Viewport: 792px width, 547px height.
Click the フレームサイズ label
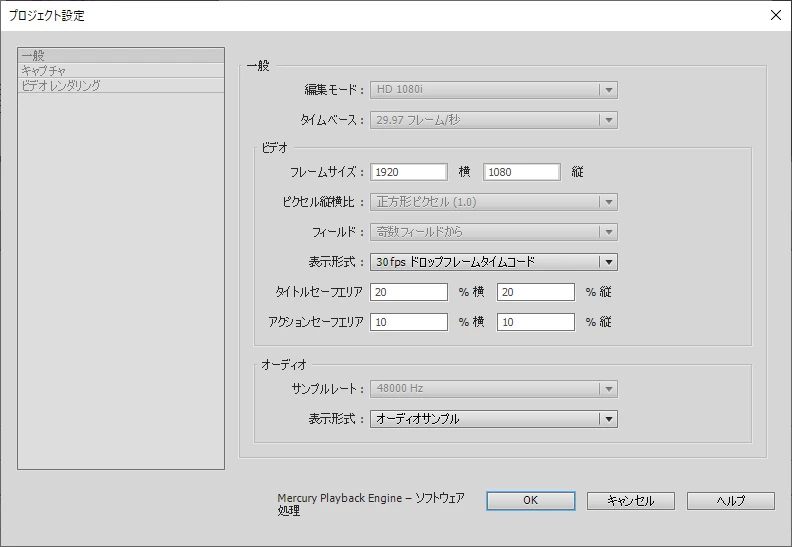(327, 172)
